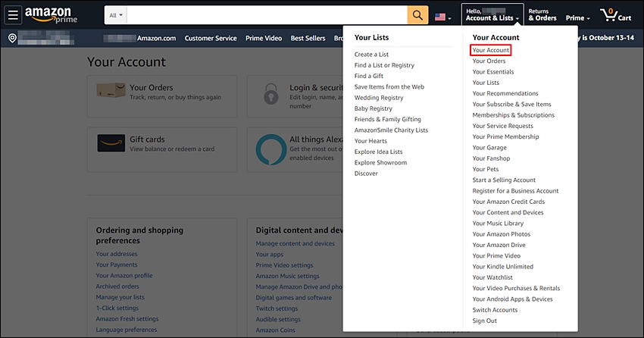Open Your Subscribe & Save Items
The height and width of the screenshot is (338, 644).
pyautogui.click(x=511, y=105)
